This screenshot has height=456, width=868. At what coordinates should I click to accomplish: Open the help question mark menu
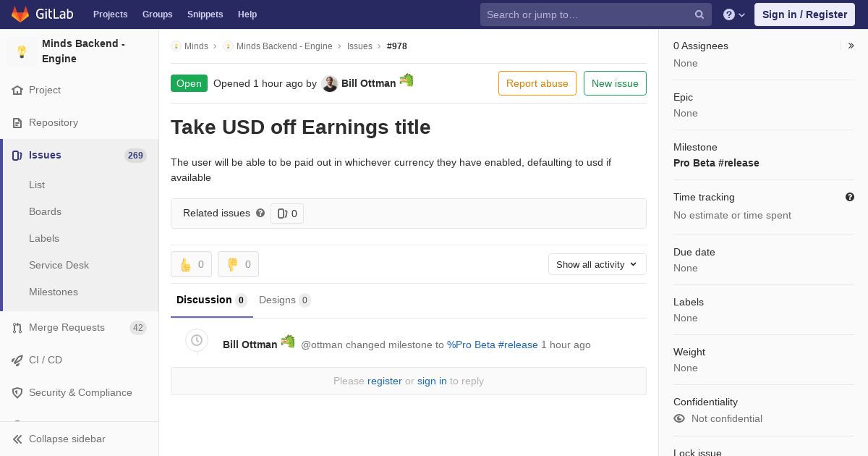(734, 14)
